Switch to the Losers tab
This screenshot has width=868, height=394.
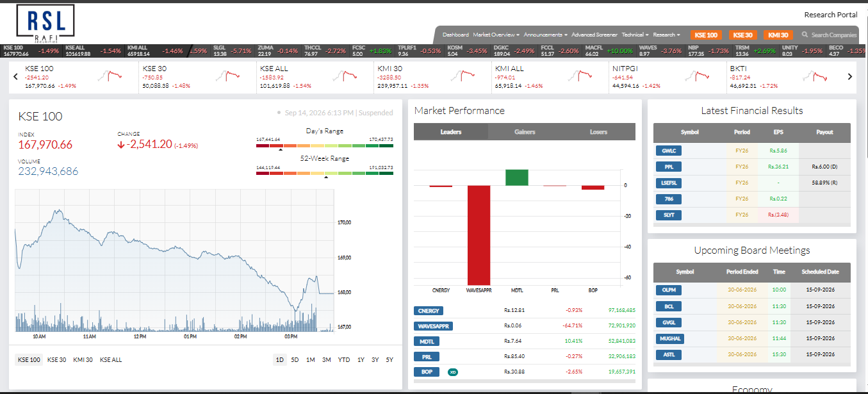pos(598,132)
